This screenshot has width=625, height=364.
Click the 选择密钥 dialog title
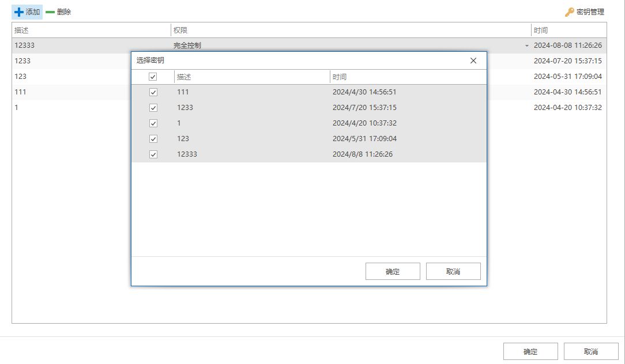[x=150, y=60]
